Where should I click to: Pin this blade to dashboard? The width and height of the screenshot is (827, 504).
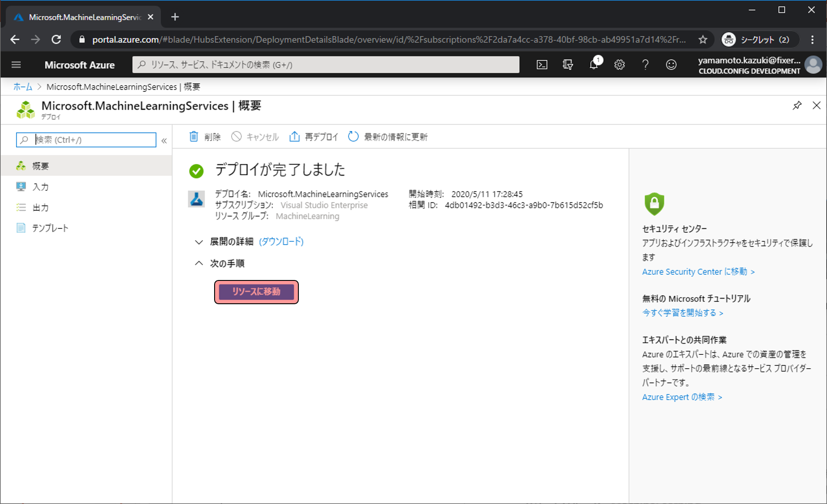(x=797, y=106)
